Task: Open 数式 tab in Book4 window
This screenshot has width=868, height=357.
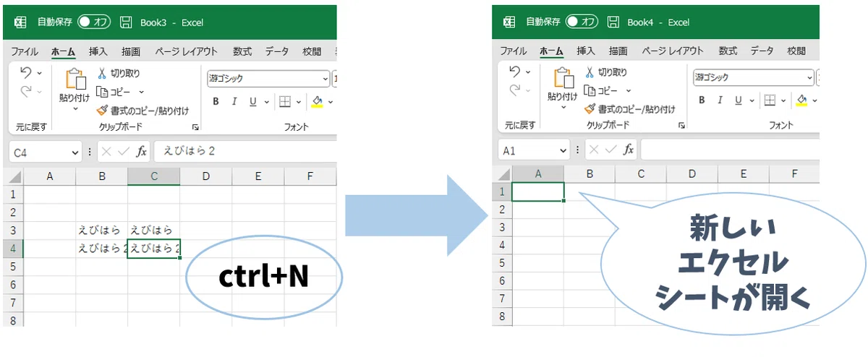Action: coord(728,51)
